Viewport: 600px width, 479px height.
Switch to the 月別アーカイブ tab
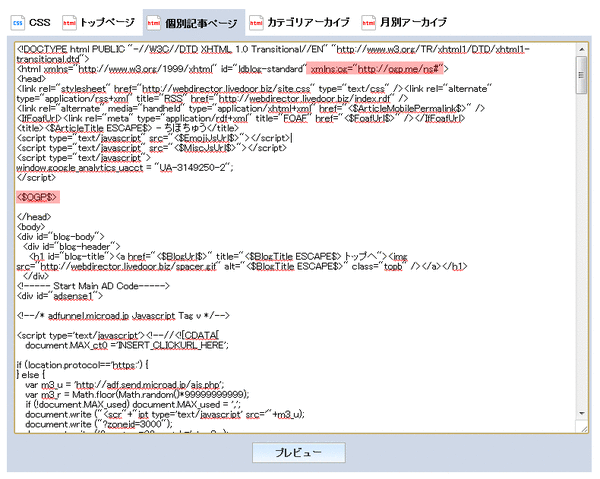click(x=404, y=23)
